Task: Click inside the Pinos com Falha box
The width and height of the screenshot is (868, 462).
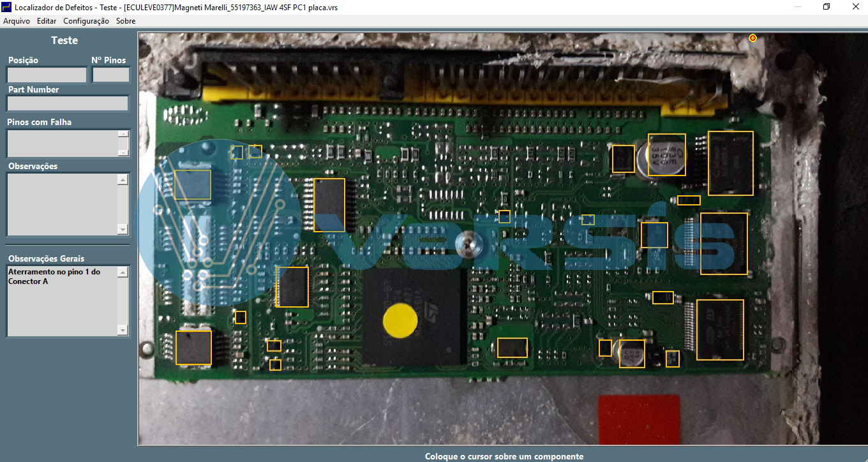Action: 63,144
